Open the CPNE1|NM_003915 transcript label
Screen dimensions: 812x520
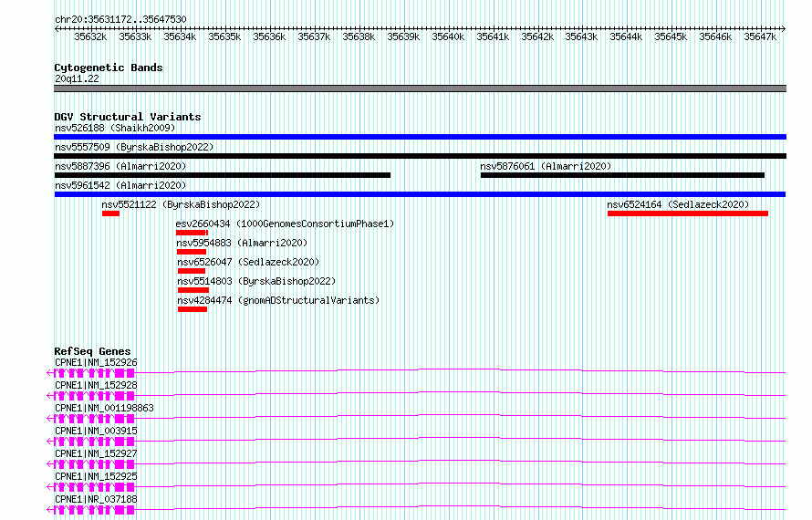pos(96,431)
